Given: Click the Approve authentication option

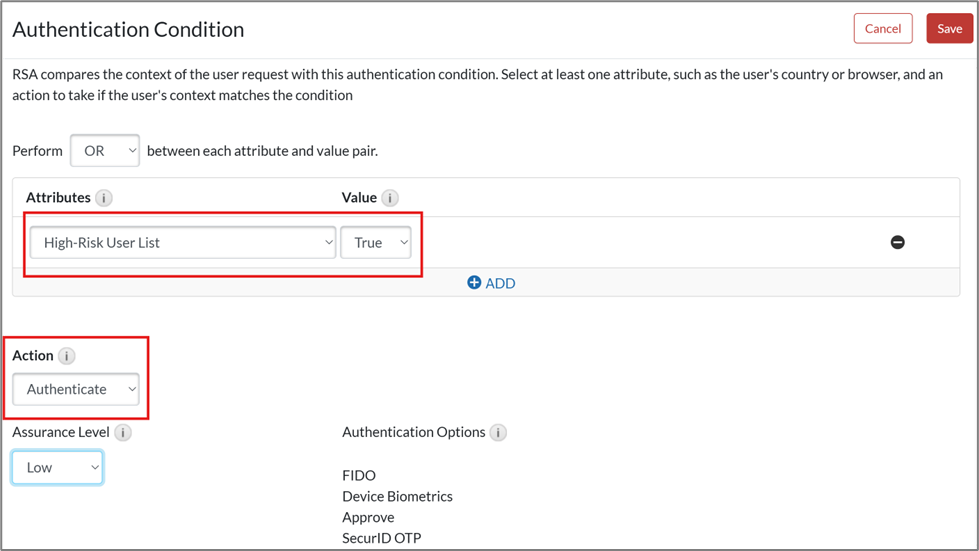Looking at the screenshot, I should tap(368, 518).
